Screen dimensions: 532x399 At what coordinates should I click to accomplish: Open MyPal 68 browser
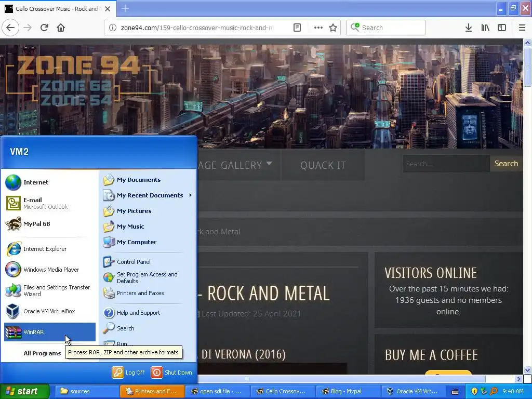[50, 224]
